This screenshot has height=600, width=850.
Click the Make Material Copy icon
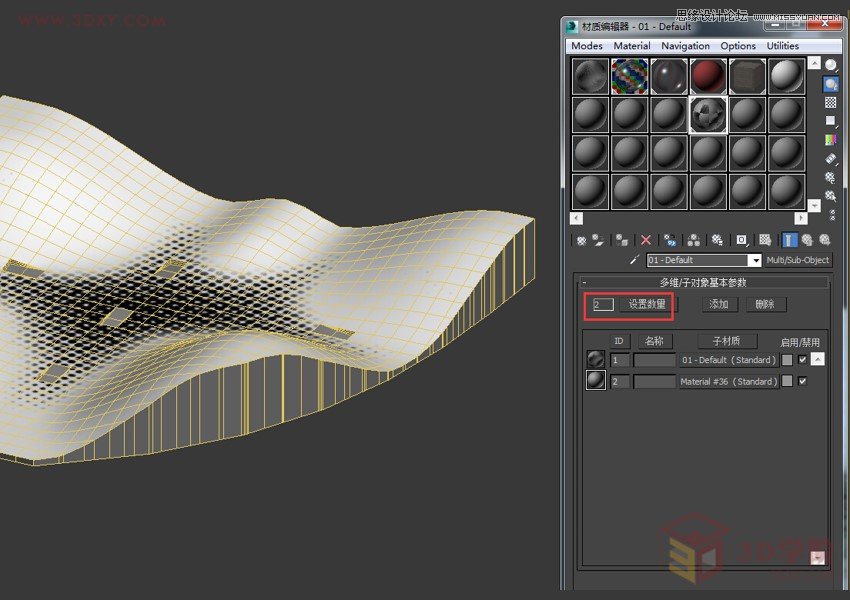[670, 240]
